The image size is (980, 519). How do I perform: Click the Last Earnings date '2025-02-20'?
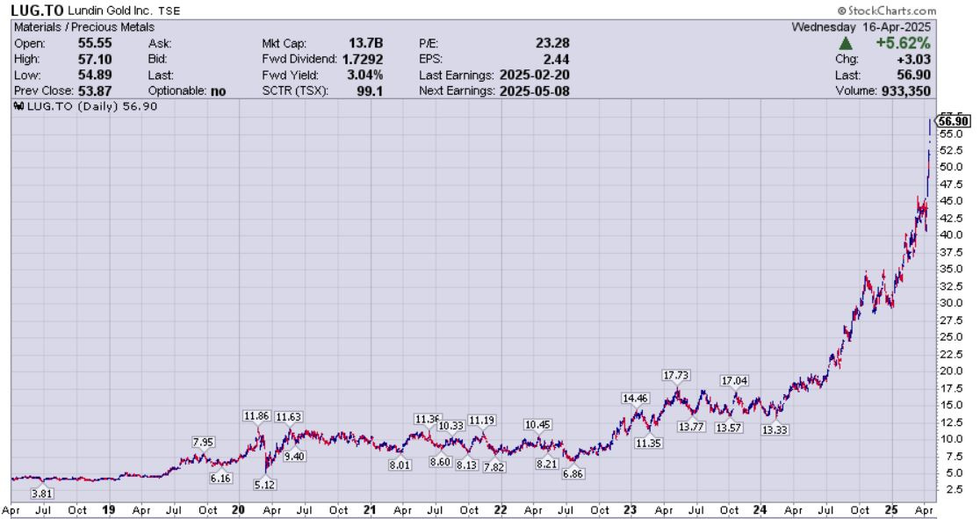pos(535,75)
